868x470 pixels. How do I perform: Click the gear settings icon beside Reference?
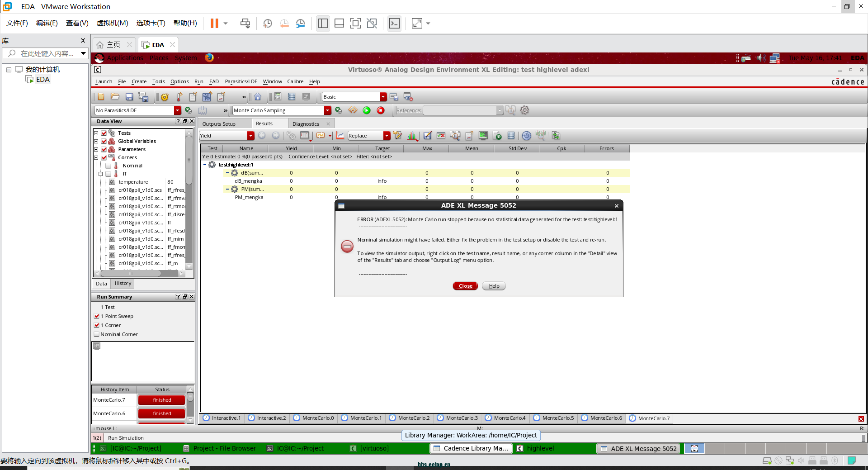click(x=524, y=110)
